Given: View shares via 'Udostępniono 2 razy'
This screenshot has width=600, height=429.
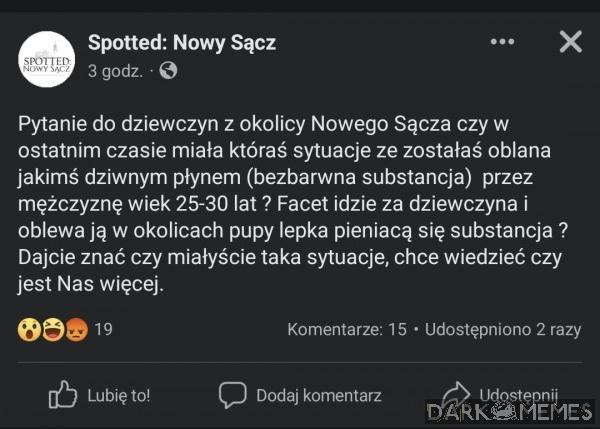Looking at the screenshot, I should (503, 329).
